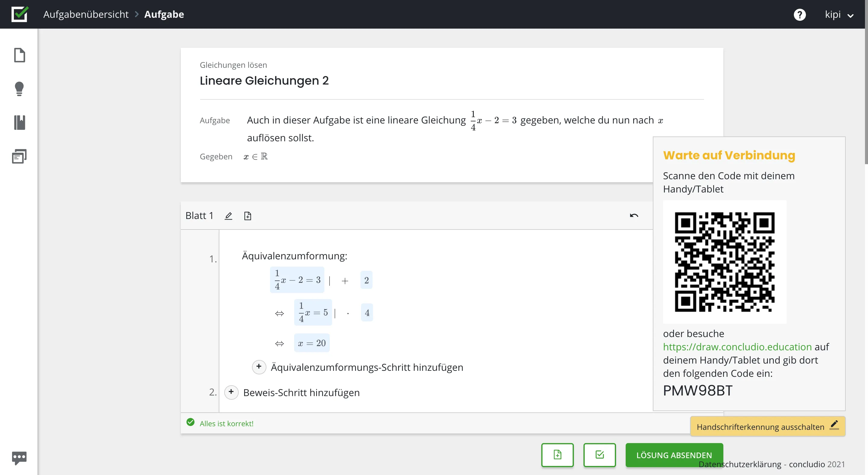The height and width of the screenshot is (475, 868).
Task: Open the bookmarked book icon in the sidebar
Action: click(19, 122)
